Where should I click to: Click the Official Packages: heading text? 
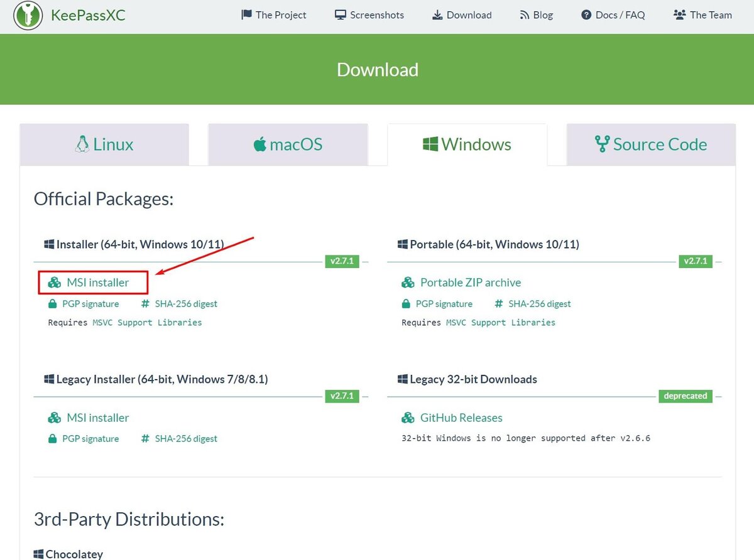point(104,200)
